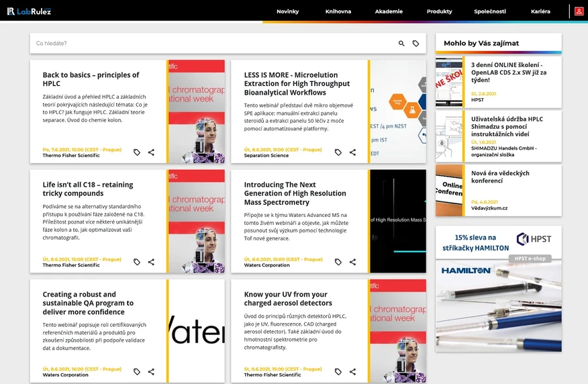The image size is (588, 384).
Task: Click date 'St, 9.6.2021, 15:00' text
Action: click(x=283, y=369)
